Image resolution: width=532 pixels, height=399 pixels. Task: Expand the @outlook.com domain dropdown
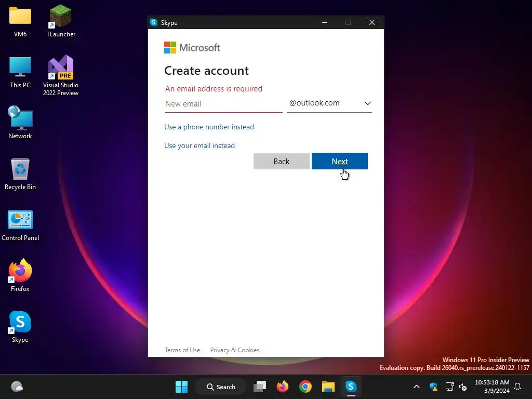click(x=329, y=103)
